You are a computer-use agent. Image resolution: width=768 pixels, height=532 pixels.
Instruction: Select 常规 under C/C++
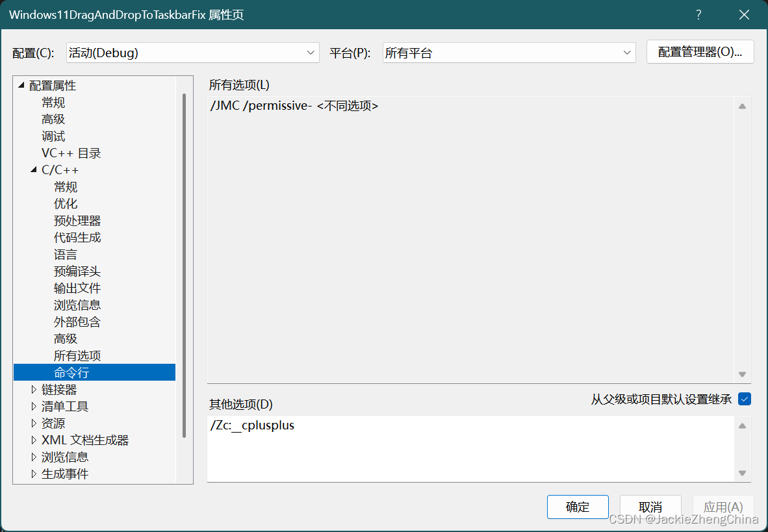coord(66,186)
